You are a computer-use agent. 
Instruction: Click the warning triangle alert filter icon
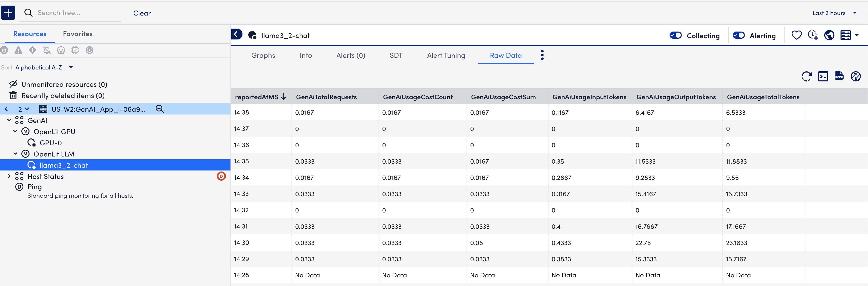pyautogui.click(x=18, y=51)
